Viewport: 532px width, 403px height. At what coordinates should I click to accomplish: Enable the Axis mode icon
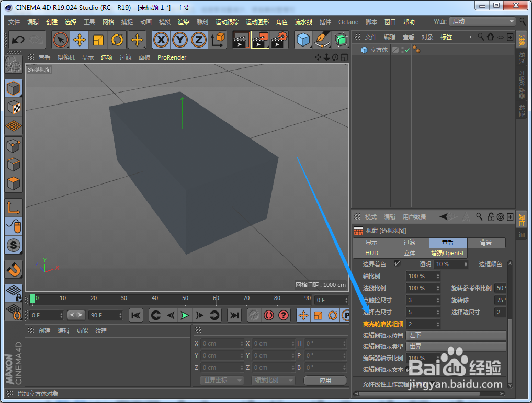pyautogui.click(x=14, y=208)
